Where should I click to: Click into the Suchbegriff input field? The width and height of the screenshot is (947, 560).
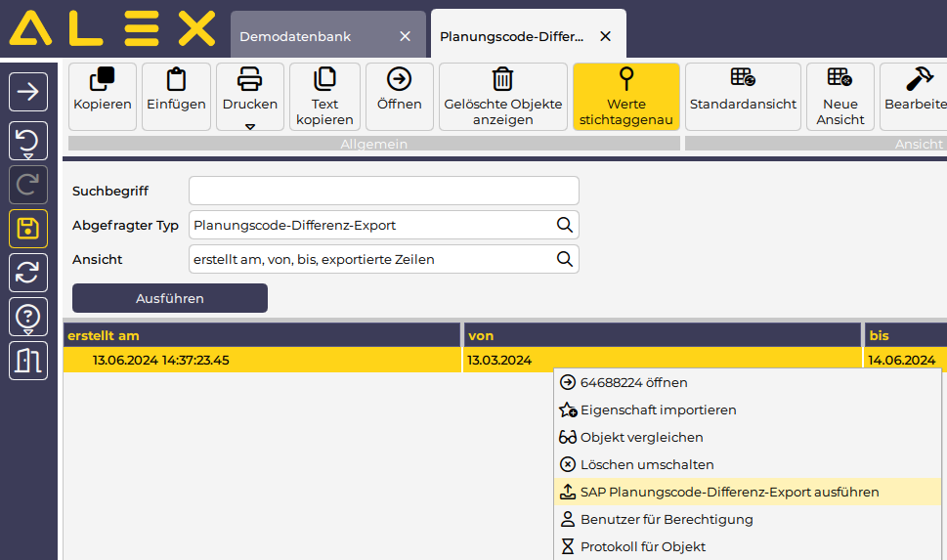(383, 191)
